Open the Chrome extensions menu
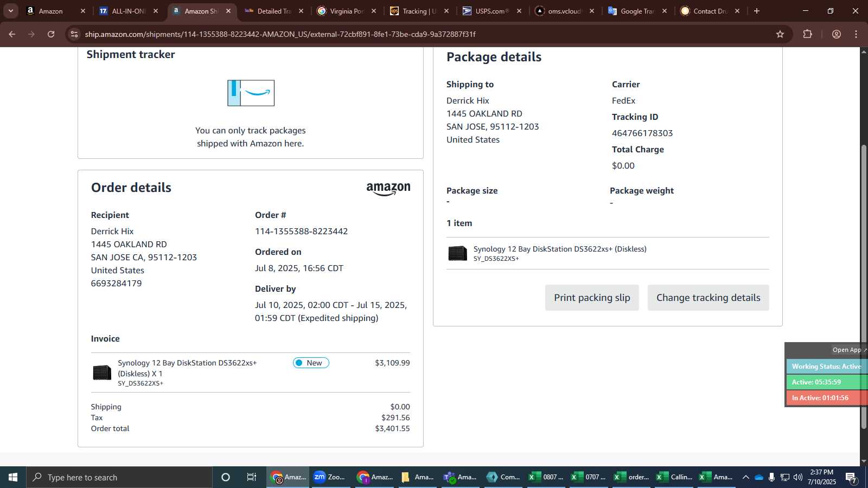This screenshot has height=488, width=868. point(807,34)
